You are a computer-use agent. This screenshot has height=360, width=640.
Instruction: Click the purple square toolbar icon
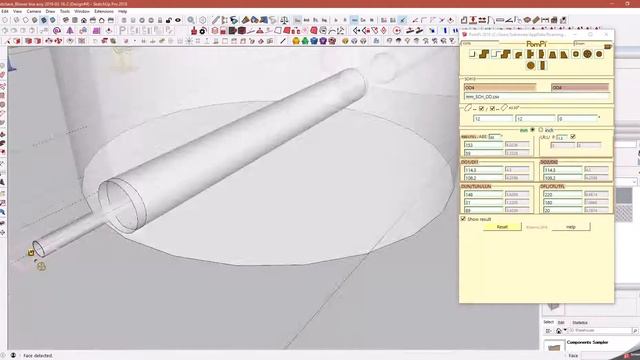(97, 31)
